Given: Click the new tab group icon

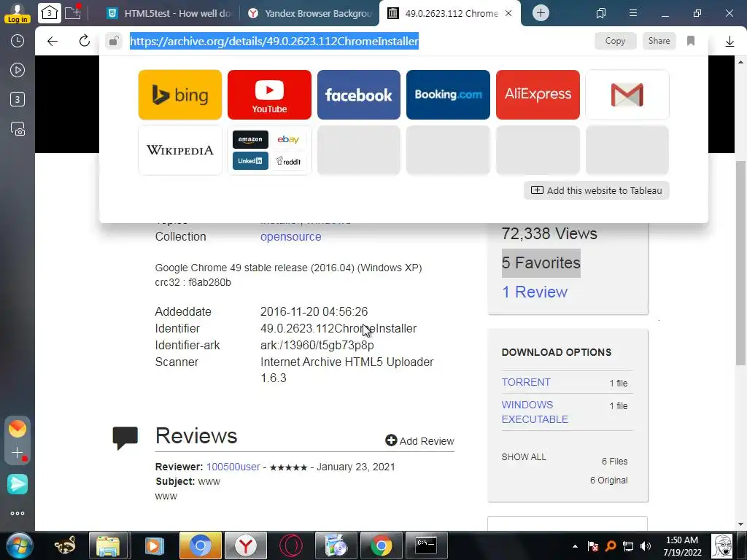Looking at the screenshot, I should (x=72, y=12).
